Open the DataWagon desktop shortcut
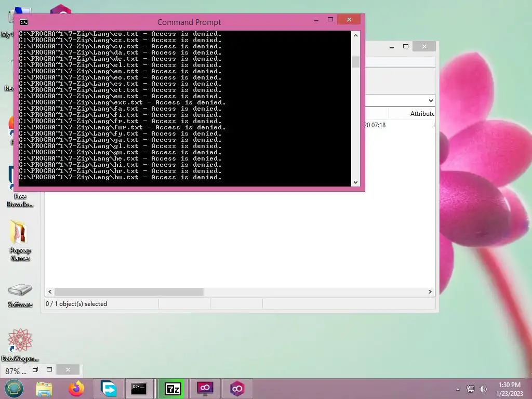 20,345
